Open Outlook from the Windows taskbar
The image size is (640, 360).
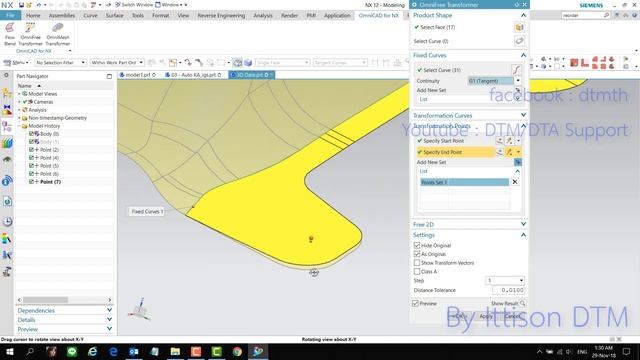[134, 351]
